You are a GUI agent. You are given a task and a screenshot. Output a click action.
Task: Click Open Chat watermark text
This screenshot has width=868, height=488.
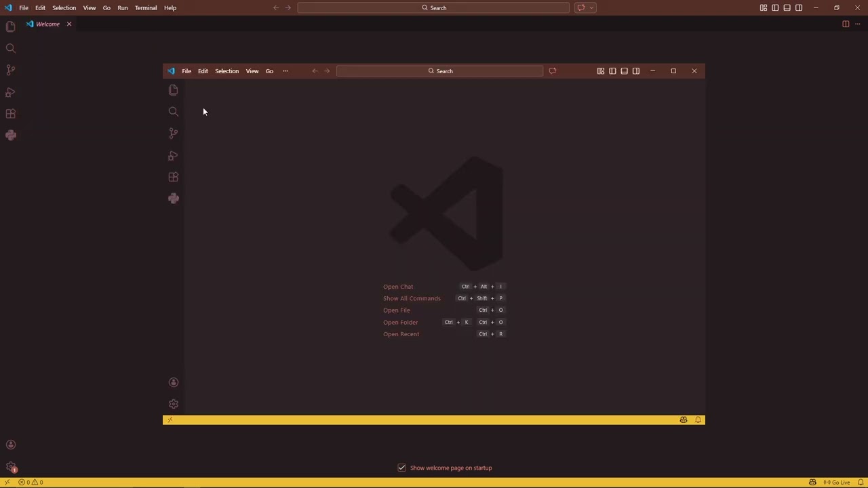[x=398, y=287]
